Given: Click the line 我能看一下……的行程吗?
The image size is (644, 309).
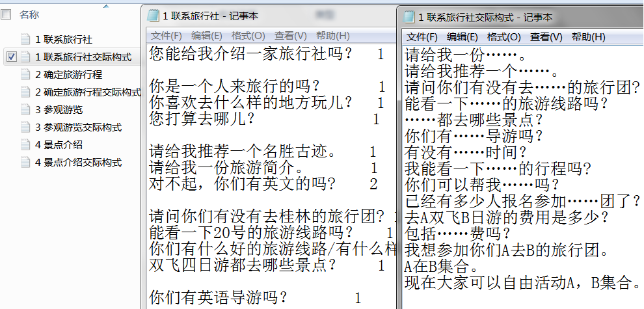Looking at the screenshot, I should (x=498, y=168).
